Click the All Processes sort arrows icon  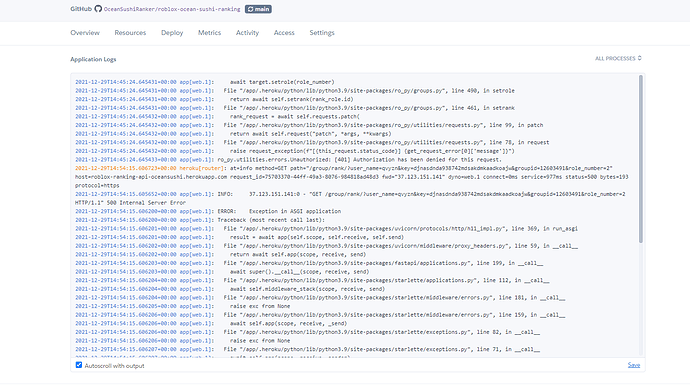click(639, 58)
